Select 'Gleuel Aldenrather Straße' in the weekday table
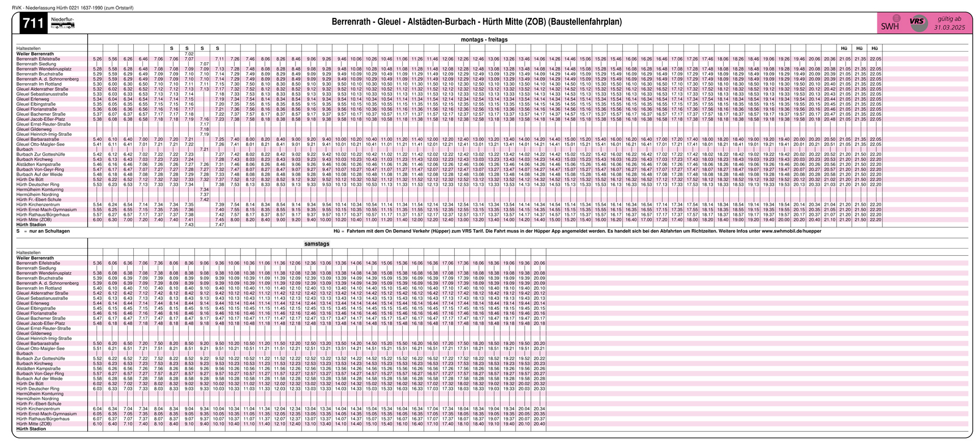The width and height of the screenshot is (980, 443). click(42, 89)
